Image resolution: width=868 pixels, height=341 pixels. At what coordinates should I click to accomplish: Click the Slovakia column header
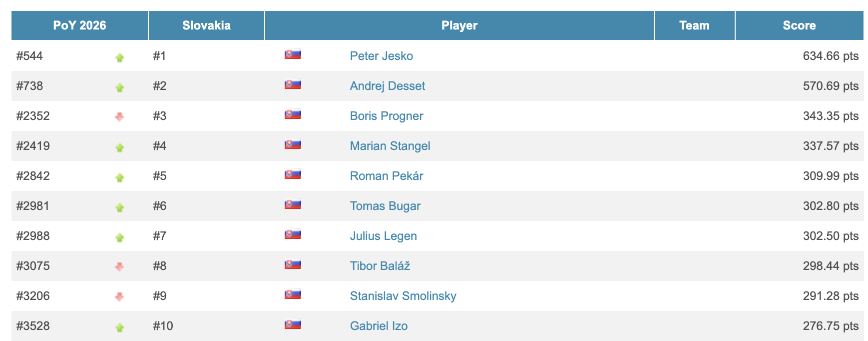point(206,25)
